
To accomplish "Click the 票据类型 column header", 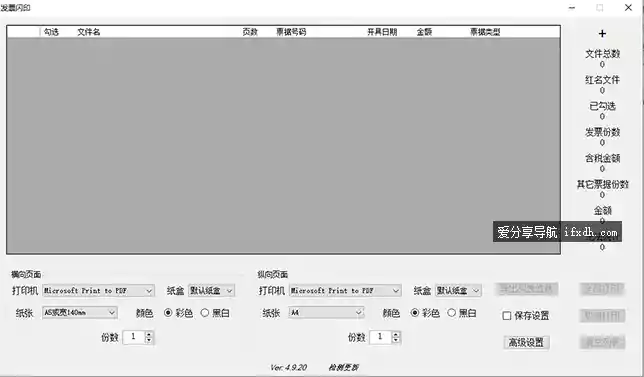I will 485,32.
